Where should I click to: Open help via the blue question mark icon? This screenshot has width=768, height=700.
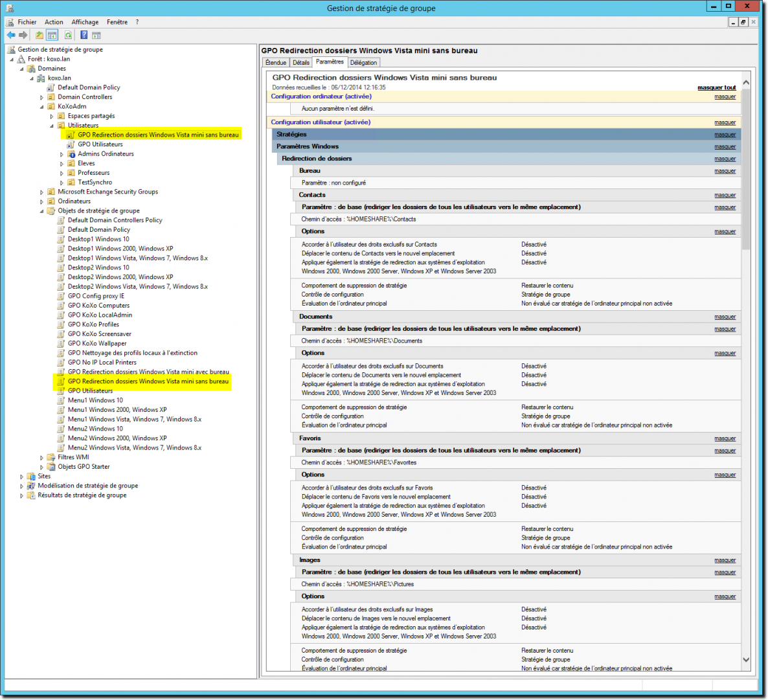click(84, 35)
